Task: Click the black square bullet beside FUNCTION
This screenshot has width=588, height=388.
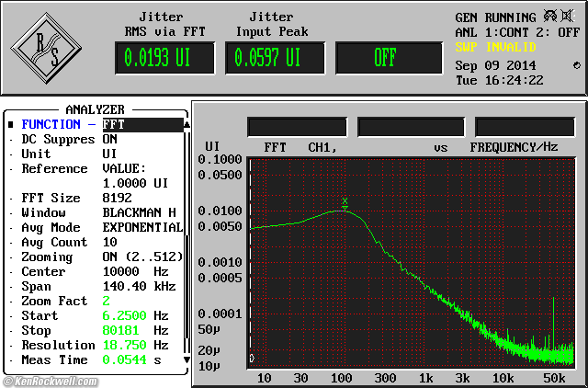Action: click(10, 124)
